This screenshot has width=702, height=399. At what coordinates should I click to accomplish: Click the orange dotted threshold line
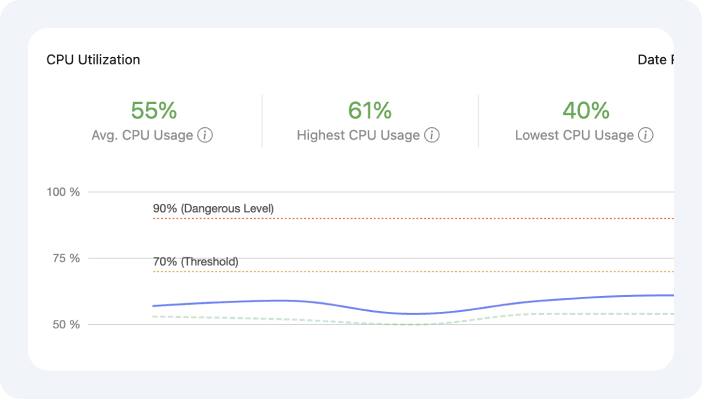(413, 271)
